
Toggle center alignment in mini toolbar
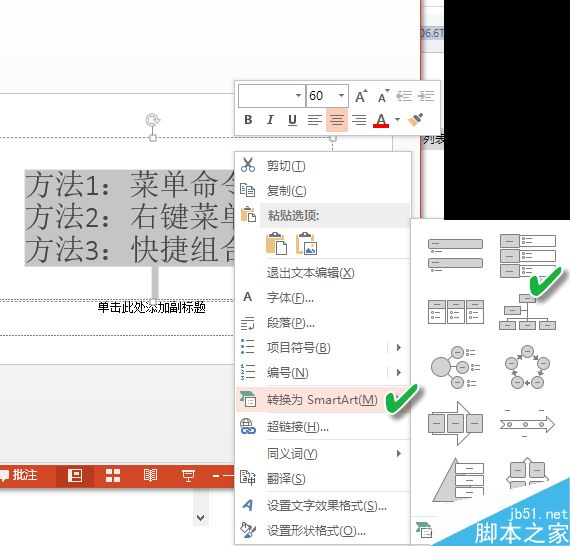pos(337,120)
